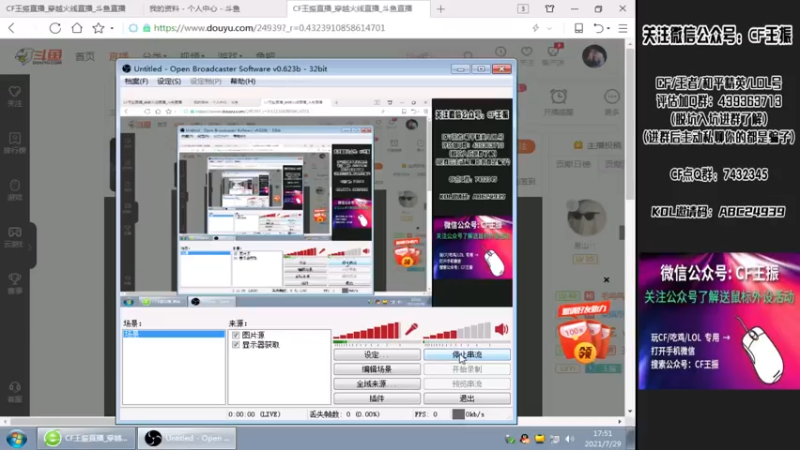Viewport: 800px width, 450px height.
Task: Open a new browser tab with plus
Action: 441,9
